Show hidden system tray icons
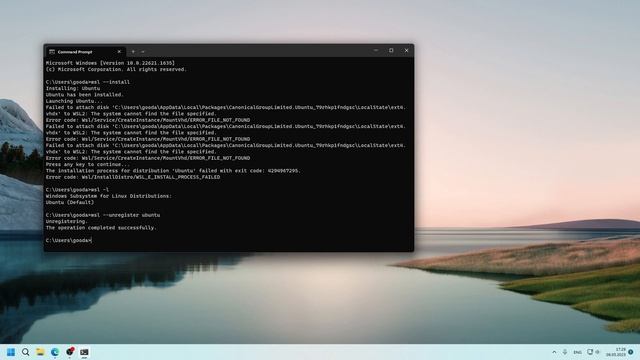The height and width of the screenshot is (360, 640). click(554, 352)
